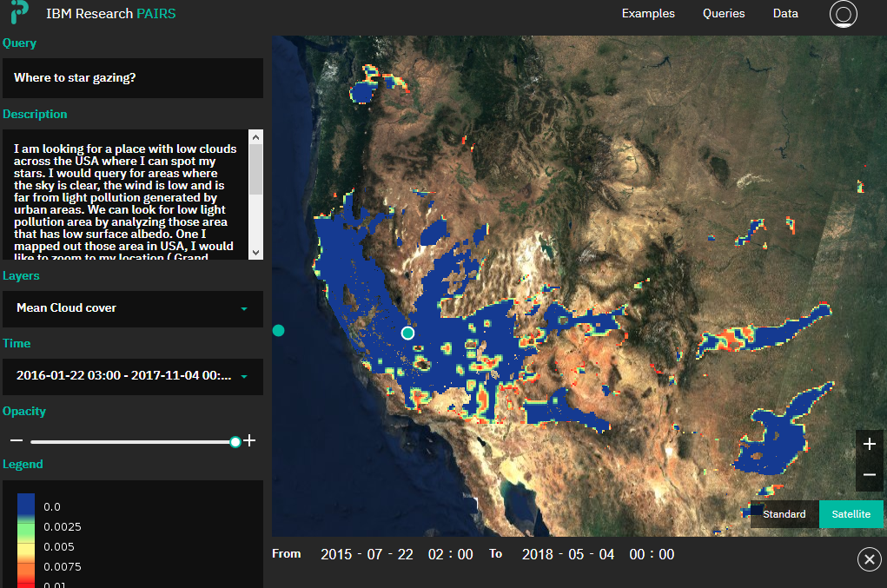Screen dimensions: 887x588
Task: Click the opacity slider handle
Action: 235,441
